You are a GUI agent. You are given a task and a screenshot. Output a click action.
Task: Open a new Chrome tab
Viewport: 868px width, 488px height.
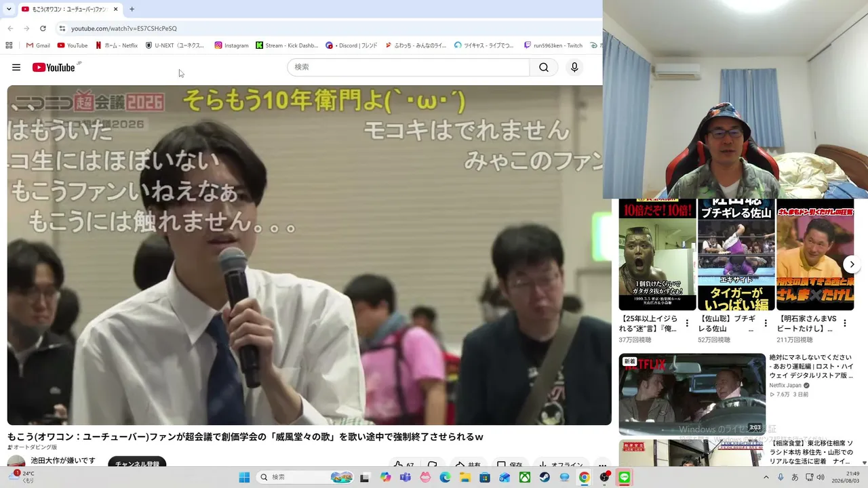(132, 9)
